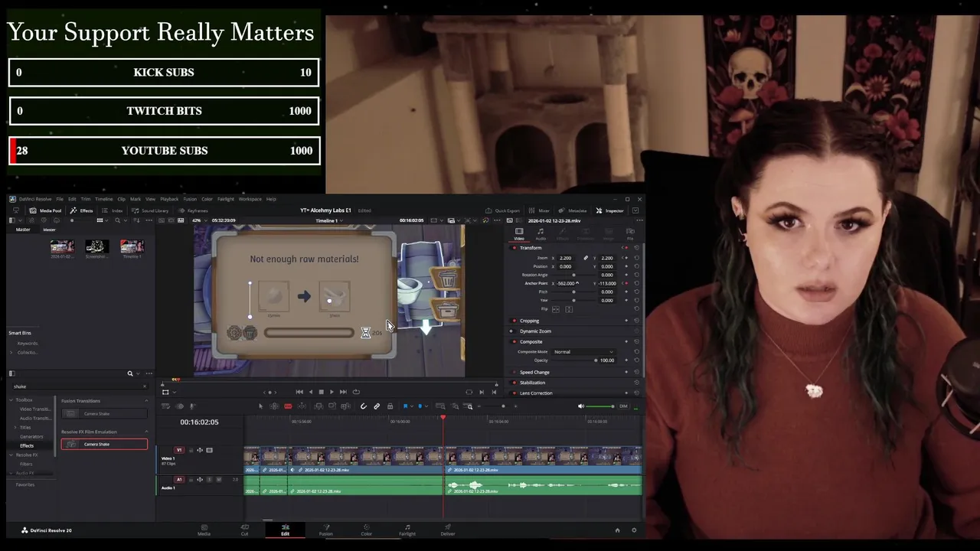Click the timeline flag icon
The width and height of the screenshot is (980, 551).
[x=406, y=406]
